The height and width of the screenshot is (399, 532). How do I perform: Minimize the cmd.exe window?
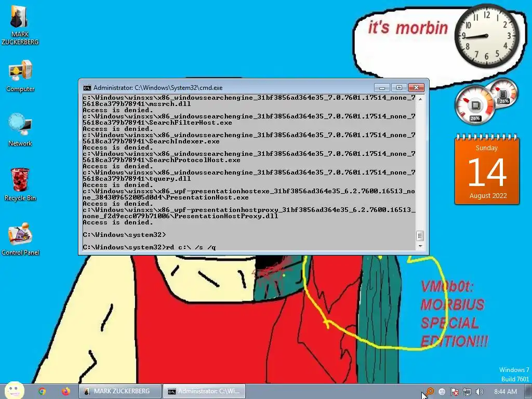coord(382,87)
